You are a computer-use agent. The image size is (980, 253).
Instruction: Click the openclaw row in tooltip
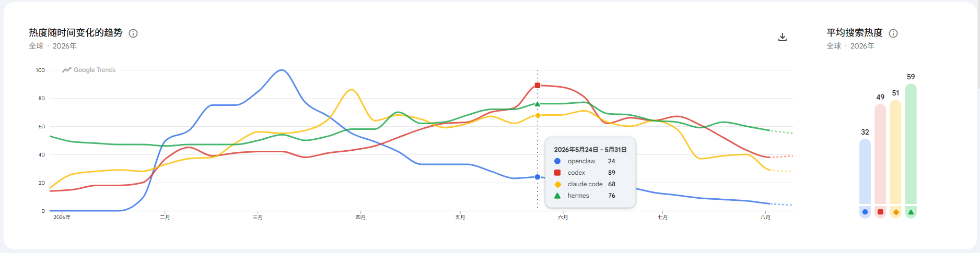point(590,161)
